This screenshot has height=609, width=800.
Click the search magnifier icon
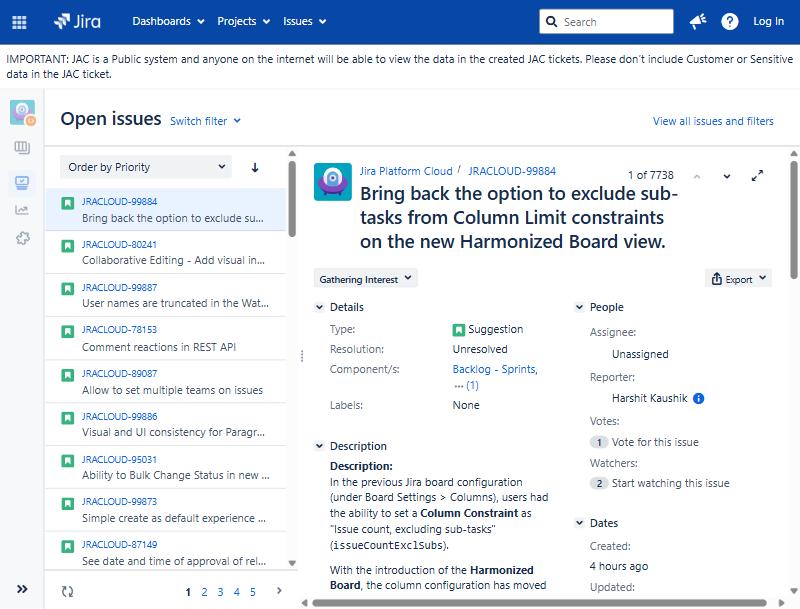pyautogui.click(x=551, y=22)
